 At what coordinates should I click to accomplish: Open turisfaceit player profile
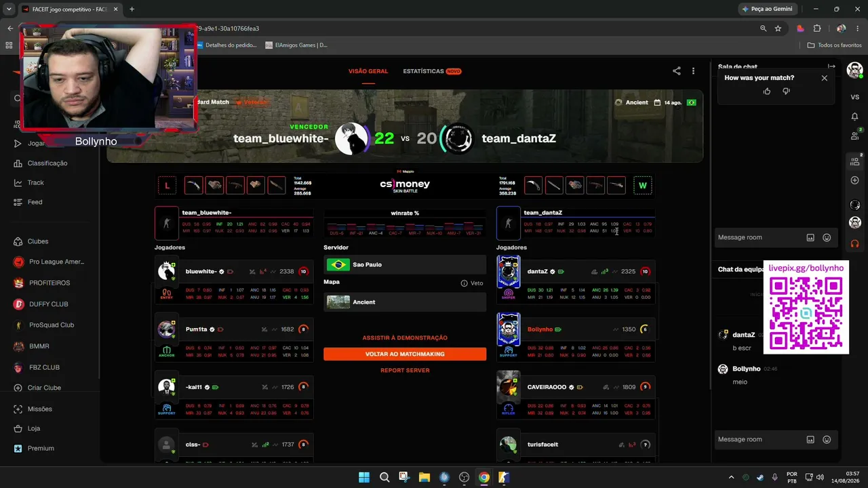tap(542, 445)
